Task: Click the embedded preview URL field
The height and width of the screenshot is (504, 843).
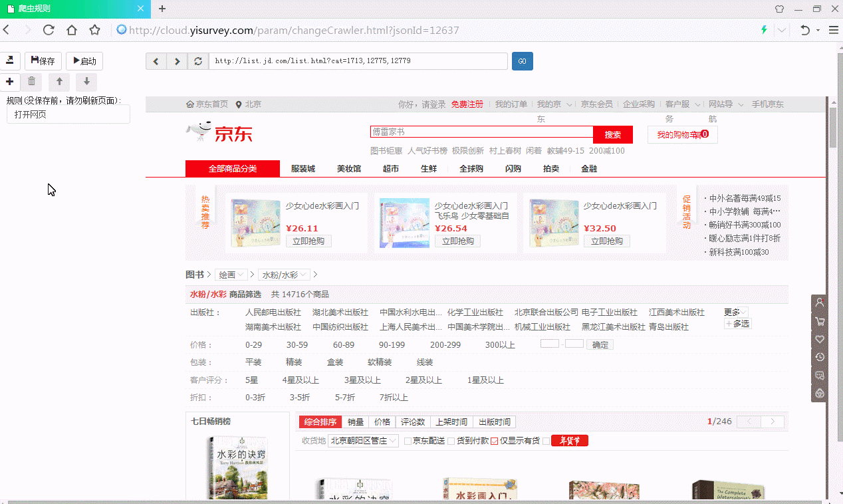Action: [x=358, y=61]
